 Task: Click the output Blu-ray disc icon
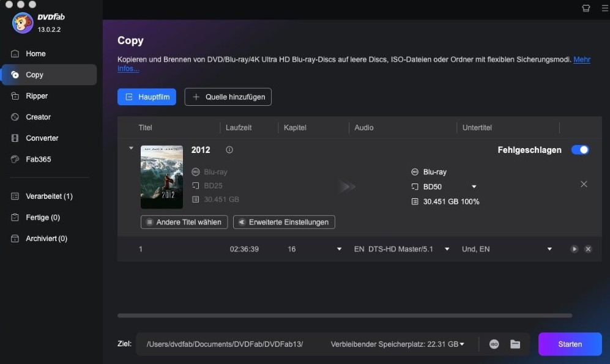(415, 172)
